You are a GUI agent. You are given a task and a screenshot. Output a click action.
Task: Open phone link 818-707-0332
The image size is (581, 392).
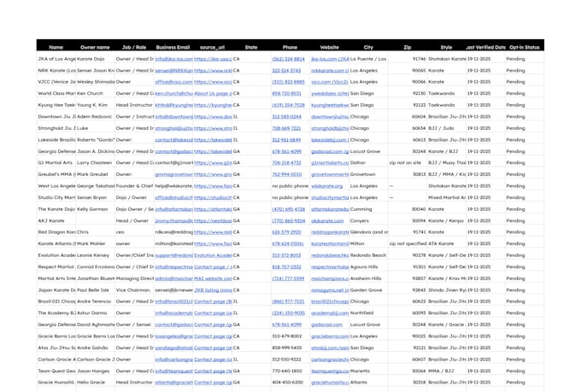[286, 266]
